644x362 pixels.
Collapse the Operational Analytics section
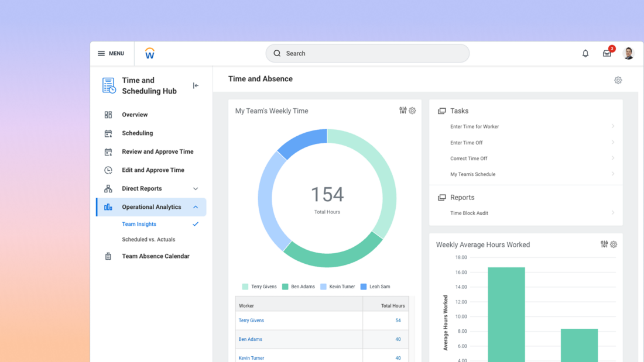(196, 207)
